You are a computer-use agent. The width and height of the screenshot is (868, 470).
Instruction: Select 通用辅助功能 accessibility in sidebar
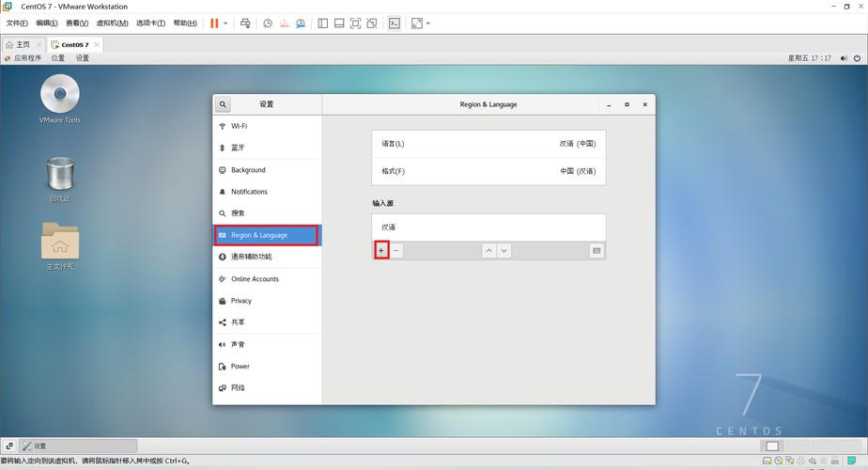click(267, 257)
